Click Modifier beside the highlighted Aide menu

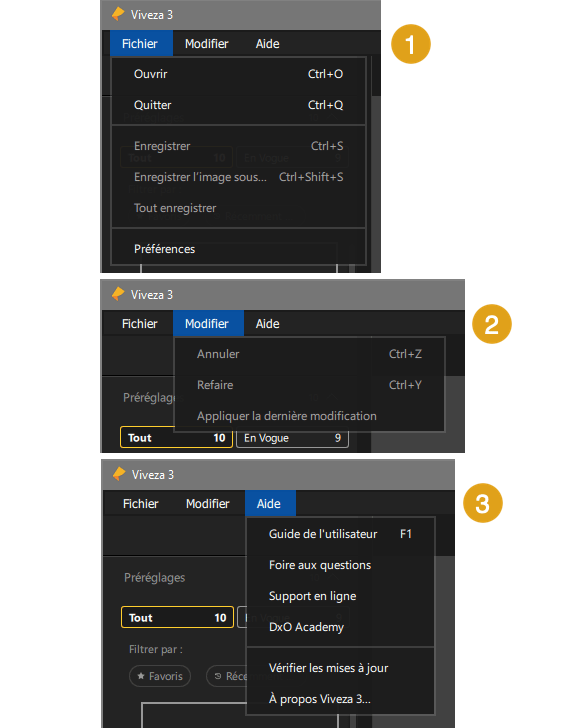(208, 504)
